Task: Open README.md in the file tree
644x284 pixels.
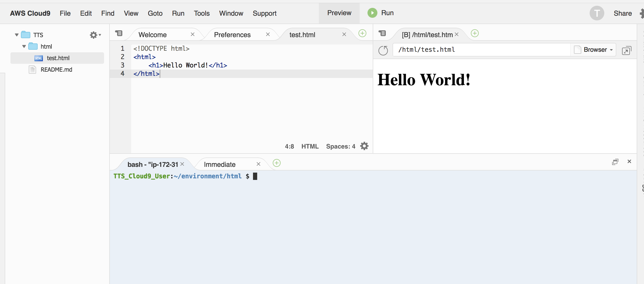Action: [56, 70]
